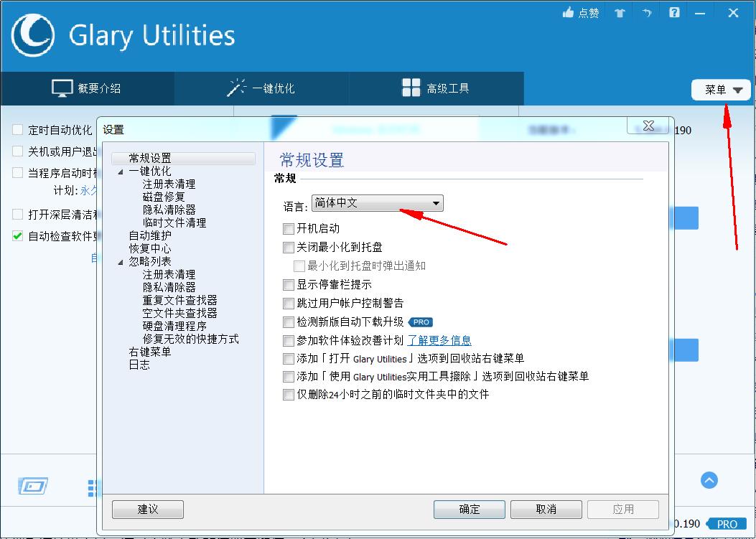The height and width of the screenshot is (539, 756).
Task: Click the thumbs-up 点赞 icon
Action: pyautogui.click(x=569, y=13)
